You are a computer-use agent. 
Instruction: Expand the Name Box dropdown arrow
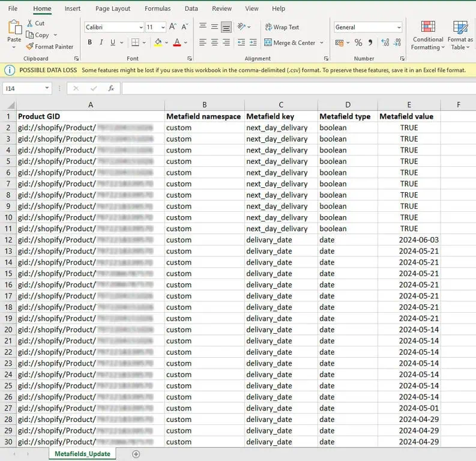point(47,88)
